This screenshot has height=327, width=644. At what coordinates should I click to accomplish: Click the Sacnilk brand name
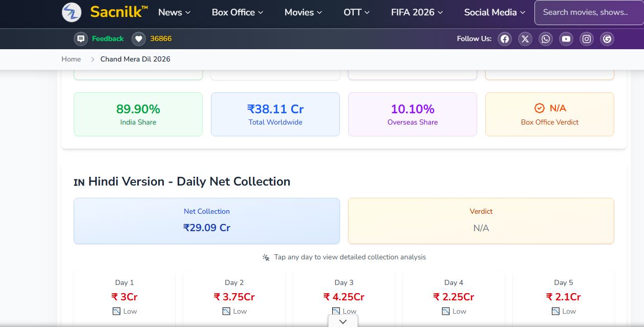point(119,12)
